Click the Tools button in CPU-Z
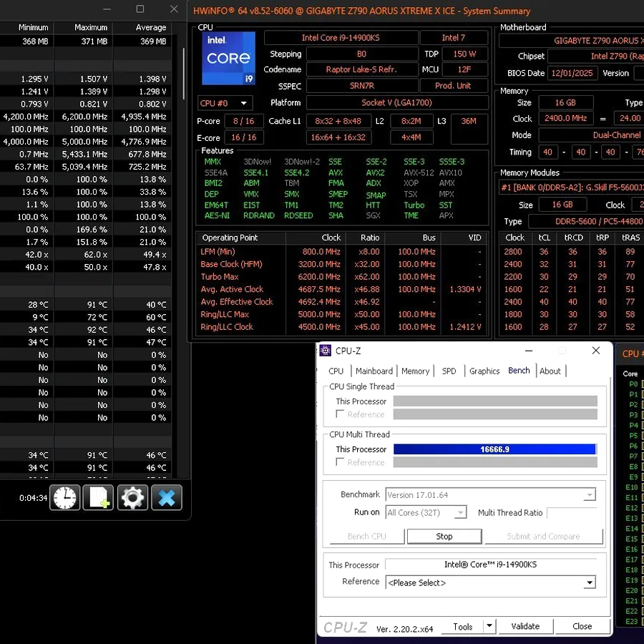Viewport: 644px width, 644px height. coord(462,626)
